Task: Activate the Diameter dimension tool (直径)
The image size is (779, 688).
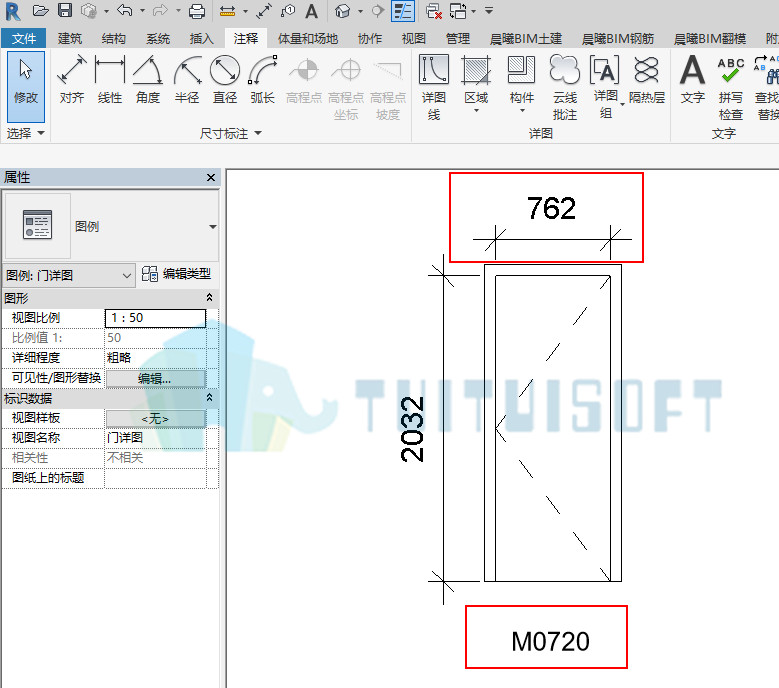Action: coord(225,80)
